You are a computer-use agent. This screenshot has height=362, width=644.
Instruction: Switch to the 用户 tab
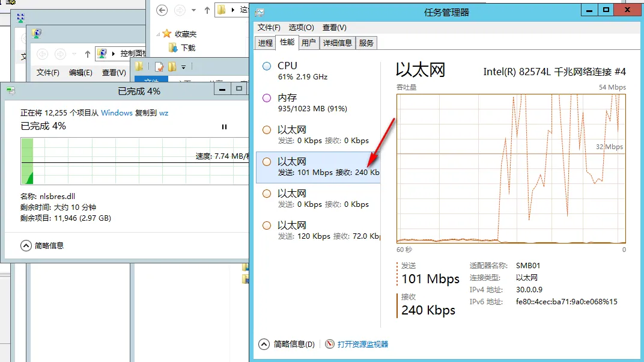[x=308, y=43]
